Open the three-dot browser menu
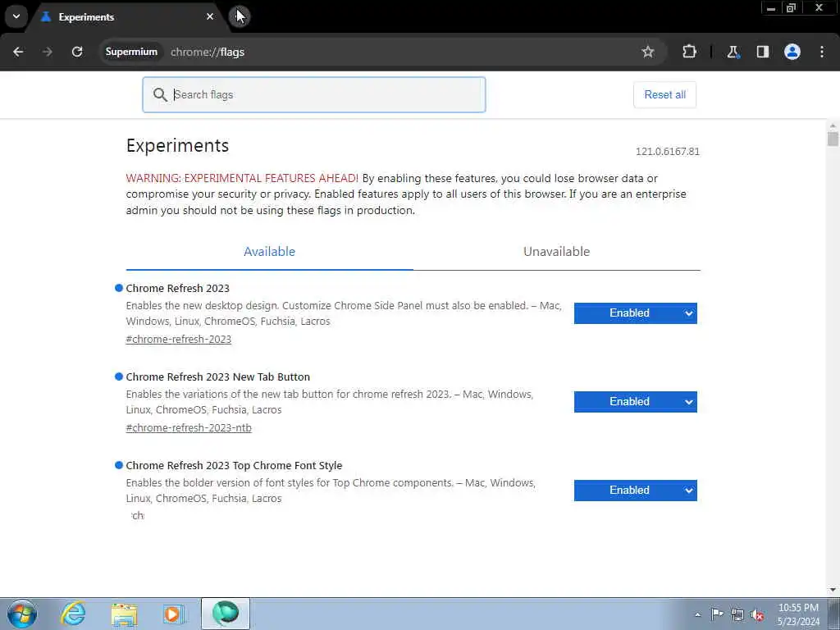The width and height of the screenshot is (840, 630). coord(822,52)
